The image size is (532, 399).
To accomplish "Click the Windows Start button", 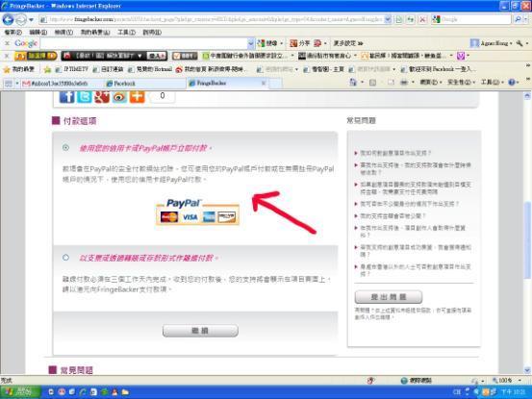I will tap(20, 392).
